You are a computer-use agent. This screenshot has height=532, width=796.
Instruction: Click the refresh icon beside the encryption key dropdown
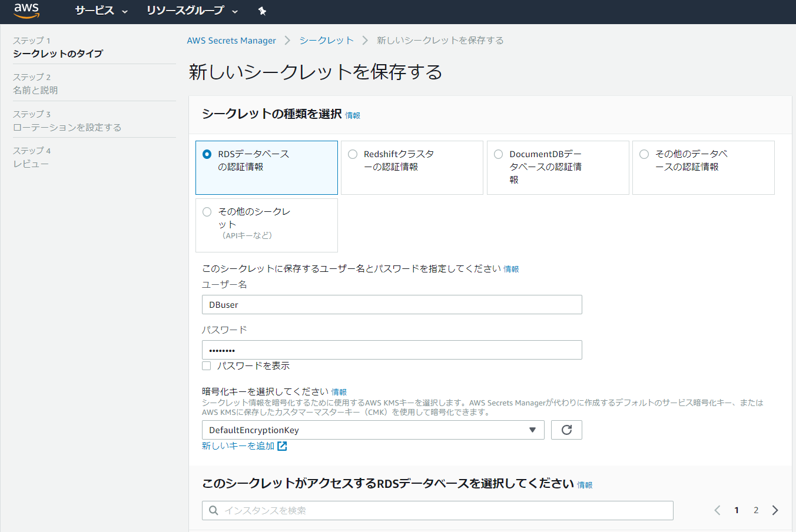click(566, 430)
